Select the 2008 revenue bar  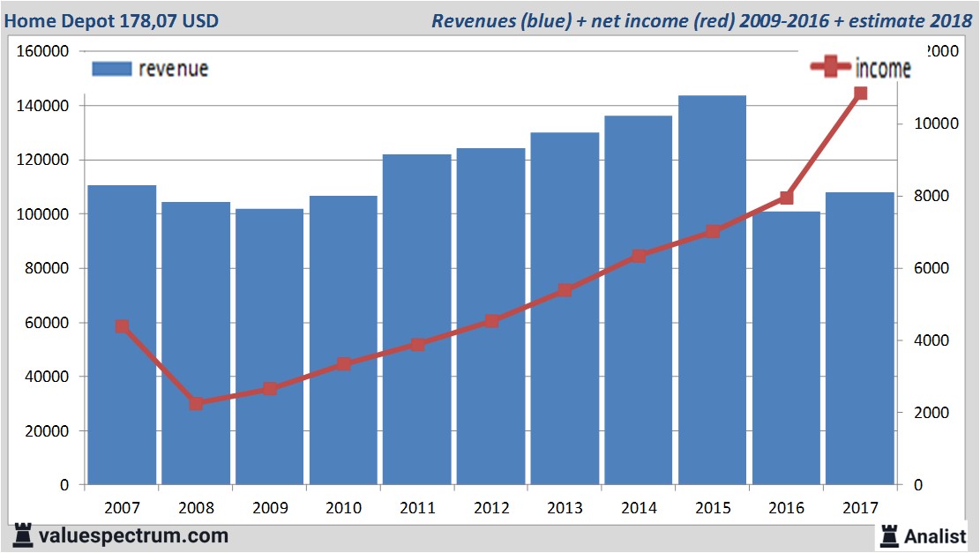coord(196,343)
